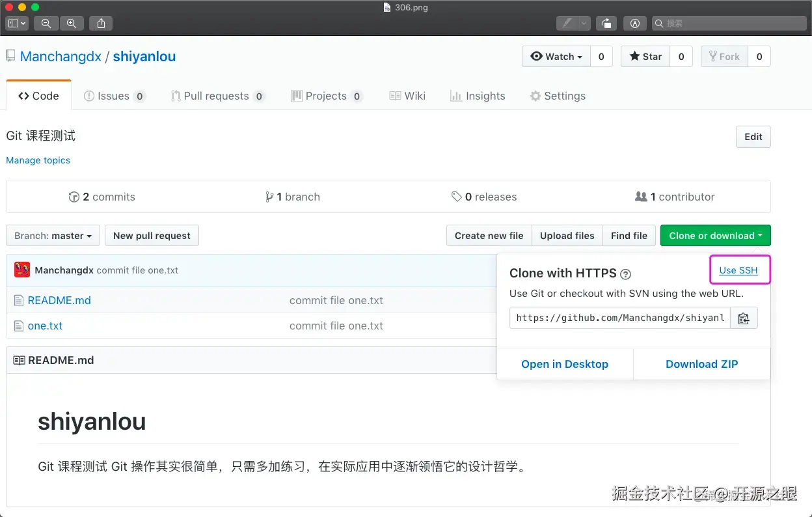Click the Fork count of 0

[x=759, y=57]
